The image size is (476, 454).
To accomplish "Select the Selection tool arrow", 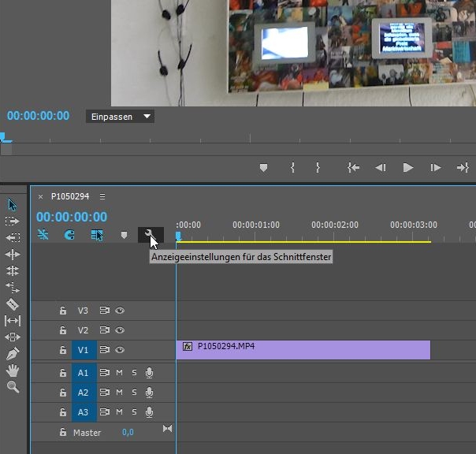I will (12, 205).
